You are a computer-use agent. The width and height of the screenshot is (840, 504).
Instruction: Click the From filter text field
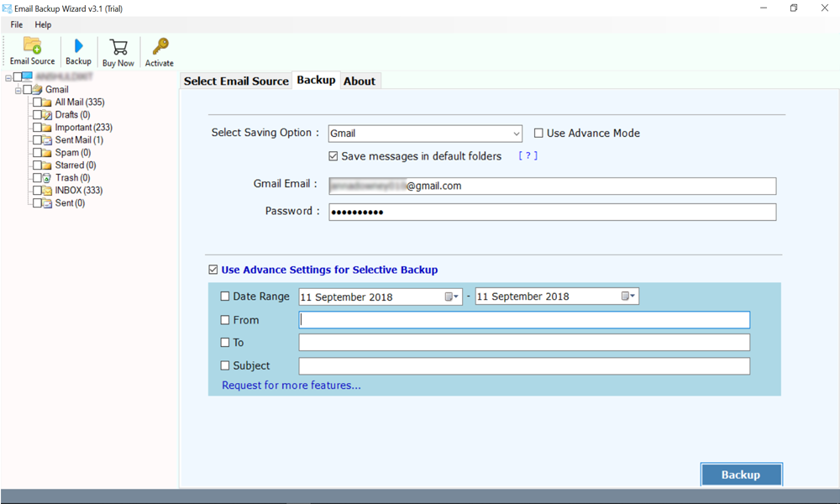click(524, 320)
